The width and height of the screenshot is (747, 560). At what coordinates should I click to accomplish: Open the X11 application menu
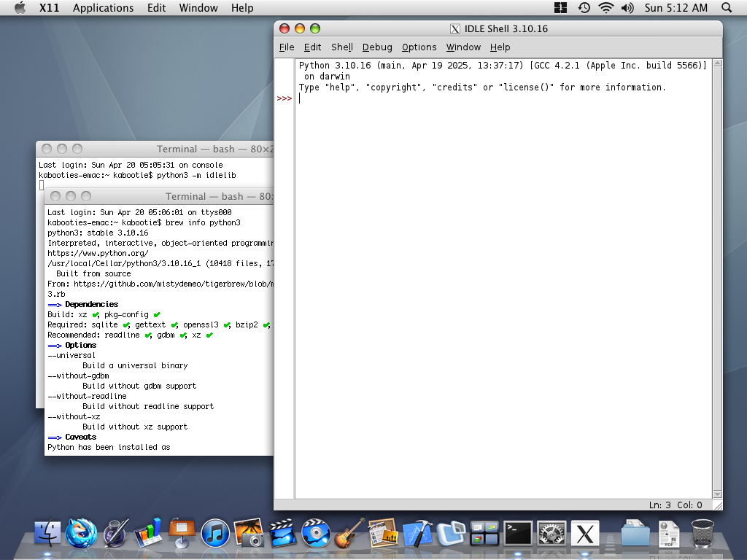(x=49, y=7)
